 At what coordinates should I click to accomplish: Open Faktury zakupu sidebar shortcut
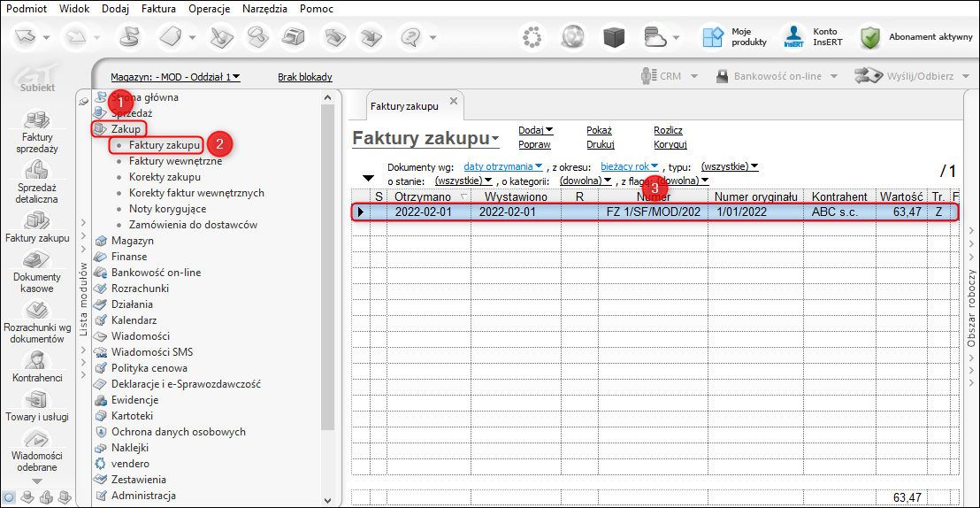(37, 227)
